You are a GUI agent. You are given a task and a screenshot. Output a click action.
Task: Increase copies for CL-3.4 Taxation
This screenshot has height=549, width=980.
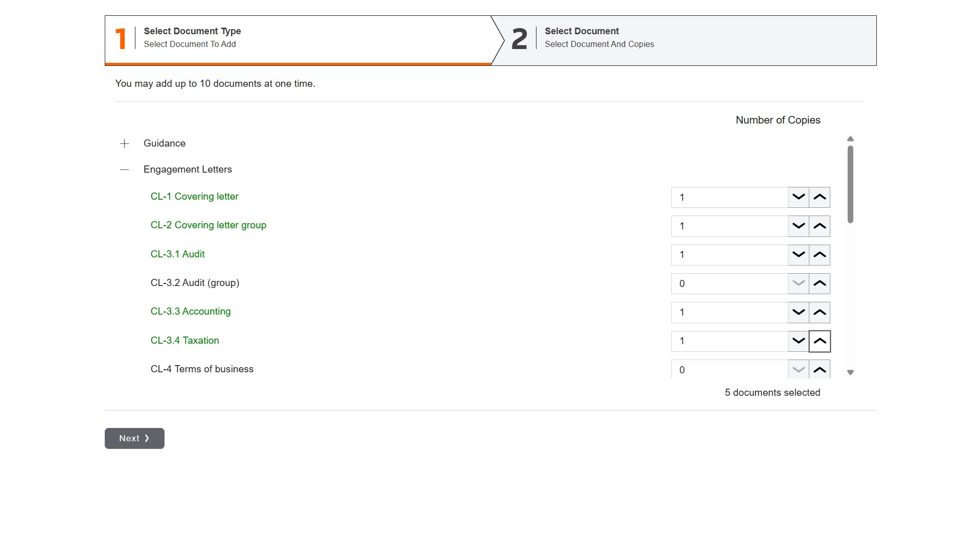[x=819, y=341]
